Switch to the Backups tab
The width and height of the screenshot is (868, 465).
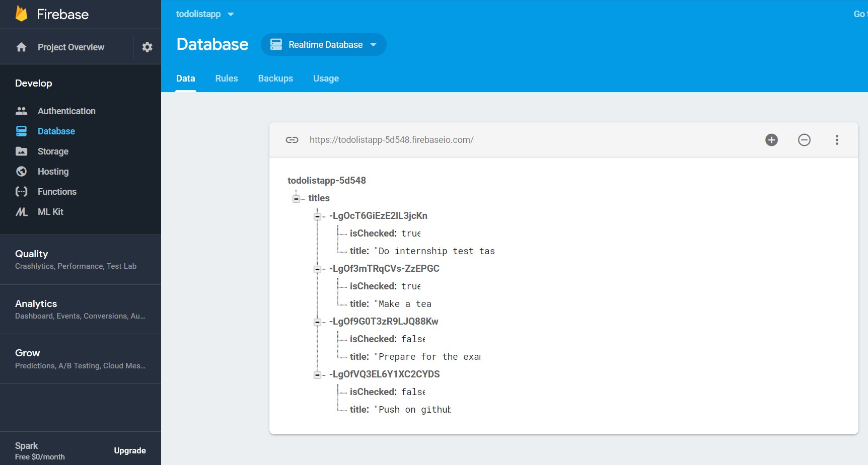[275, 79]
